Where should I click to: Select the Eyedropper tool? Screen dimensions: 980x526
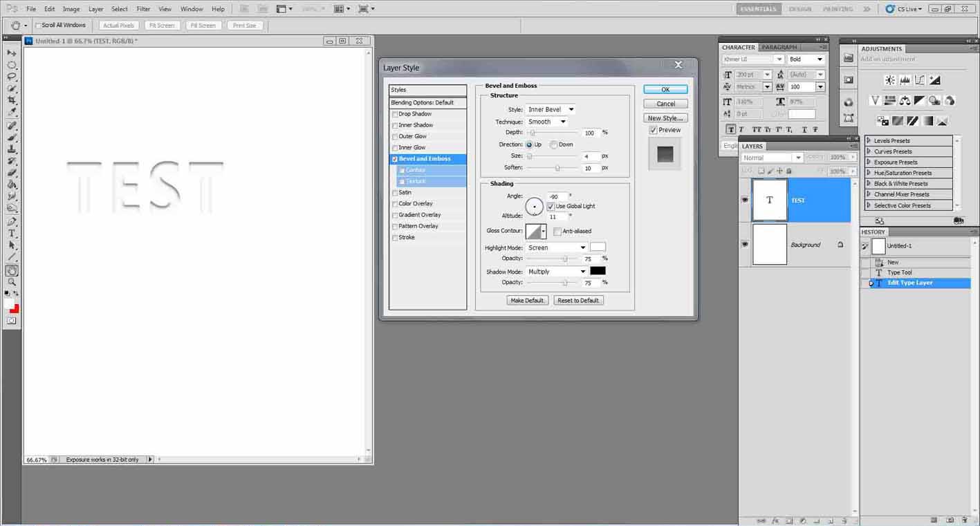pyautogui.click(x=12, y=112)
